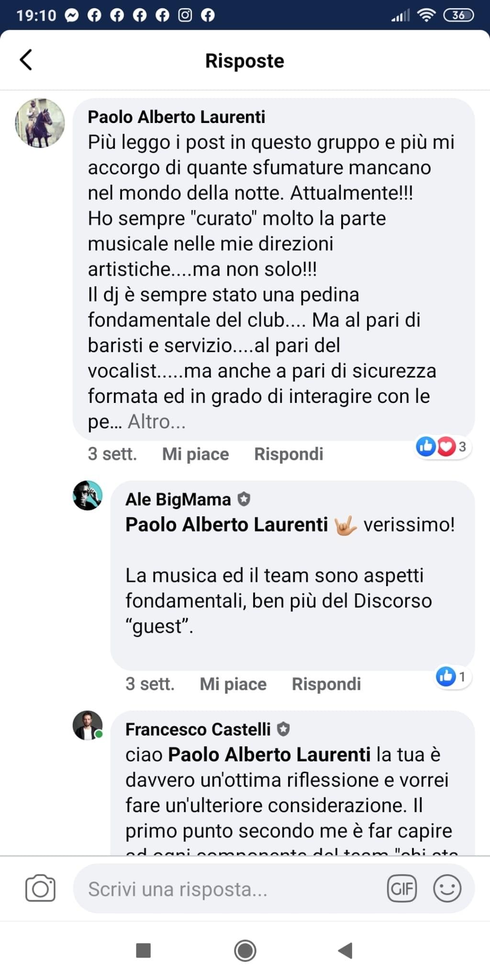
Task: Go back using the top-left arrow
Action: [26, 60]
